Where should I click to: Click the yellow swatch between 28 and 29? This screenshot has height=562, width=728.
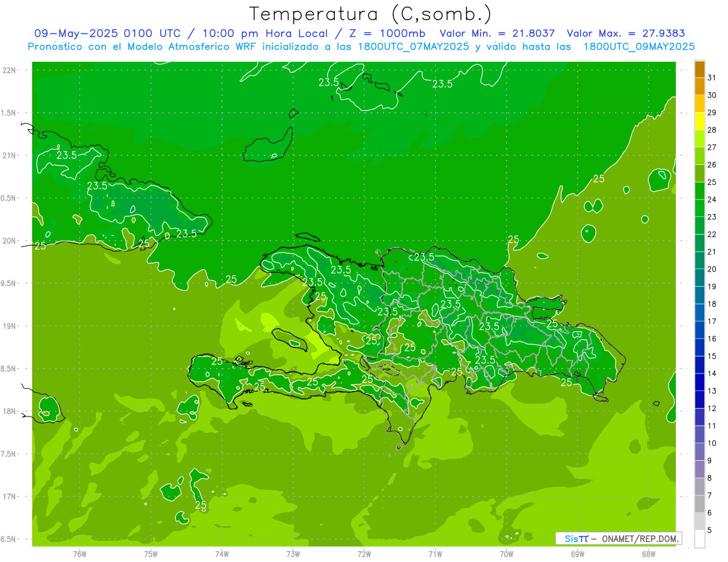[699, 121]
